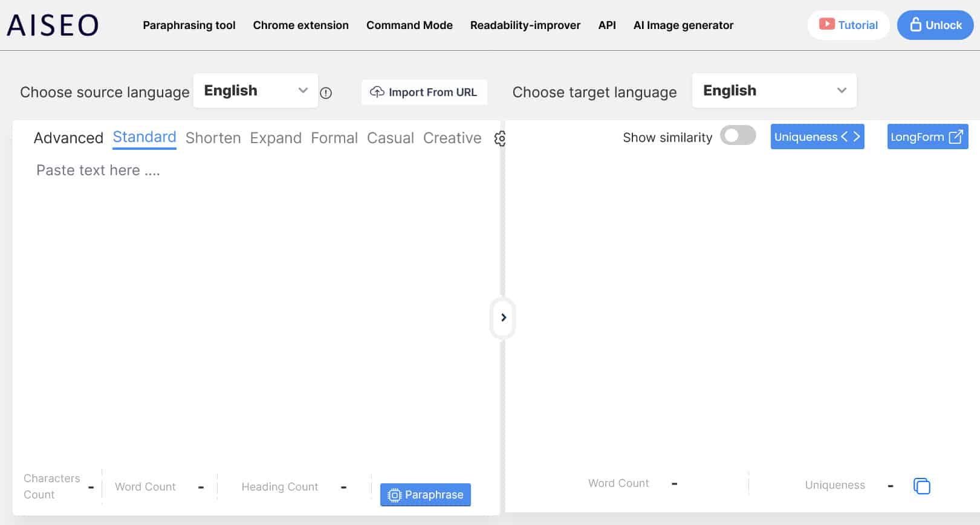
Task: Go to Command Mode
Action: click(x=409, y=25)
